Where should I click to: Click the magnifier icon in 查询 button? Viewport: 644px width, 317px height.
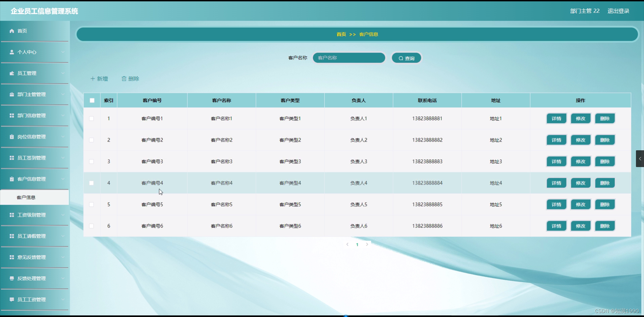point(400,58)
